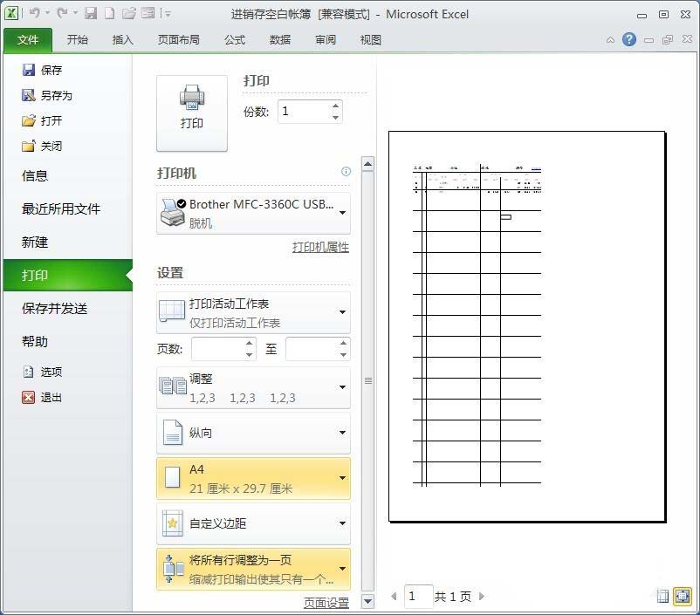Viewport: 700px width, 615px height.
Task: Click the scroll down arrow of settings pane
Action: 367,601
